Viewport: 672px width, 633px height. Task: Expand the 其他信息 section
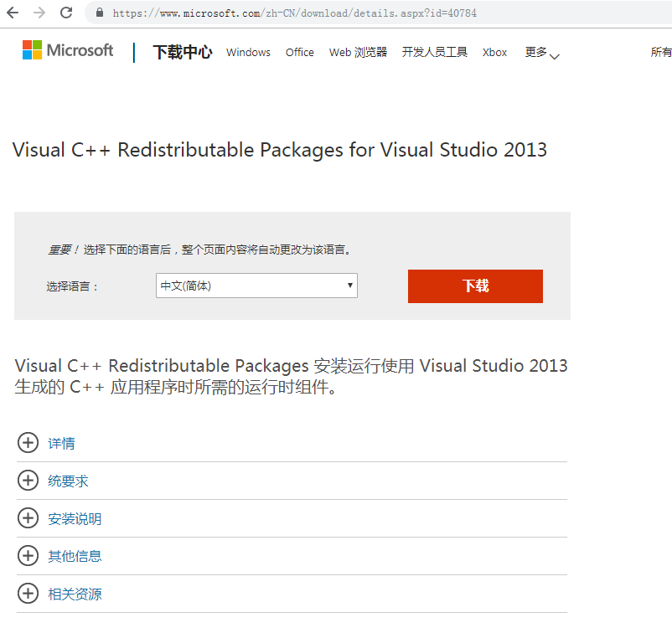tap(75, 556)
